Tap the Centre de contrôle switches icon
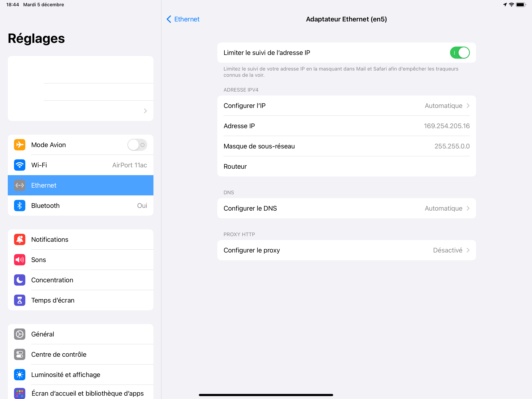 19,354
